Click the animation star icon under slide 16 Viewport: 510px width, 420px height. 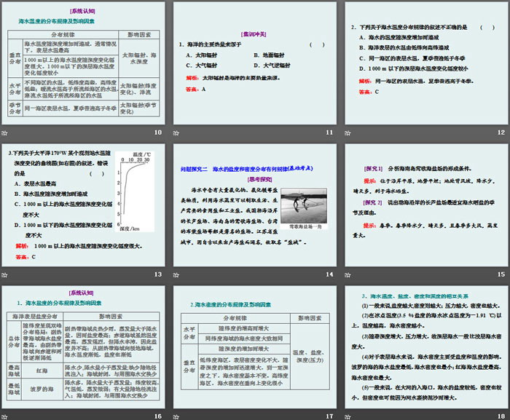coord(6,416)
